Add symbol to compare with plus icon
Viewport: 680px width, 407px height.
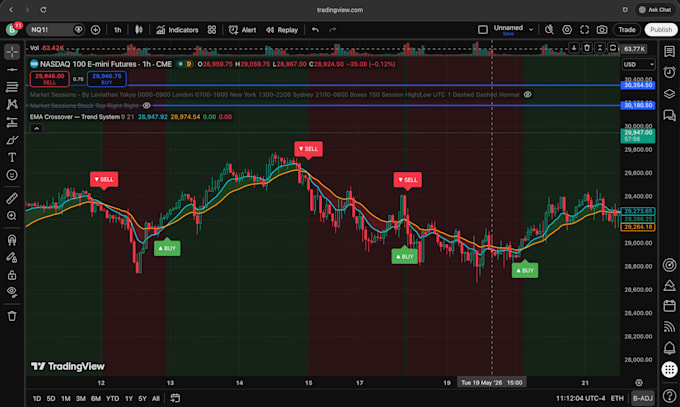coord(95,30)
